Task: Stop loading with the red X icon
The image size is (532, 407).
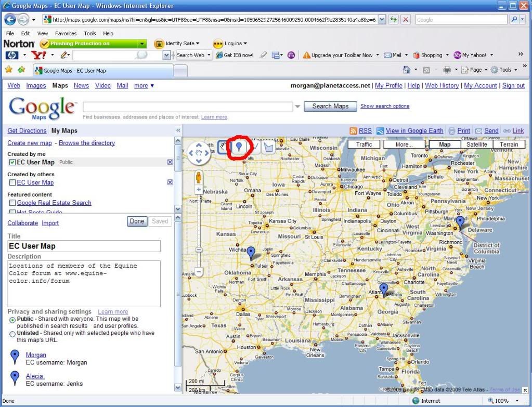Action: tap(406, 19)
